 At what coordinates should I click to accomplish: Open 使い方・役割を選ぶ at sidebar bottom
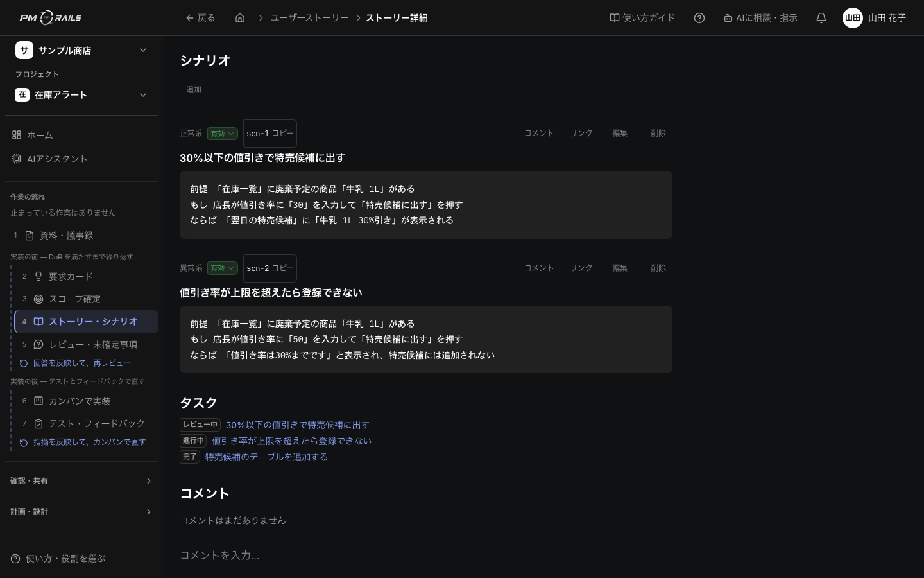click(58, 559)
